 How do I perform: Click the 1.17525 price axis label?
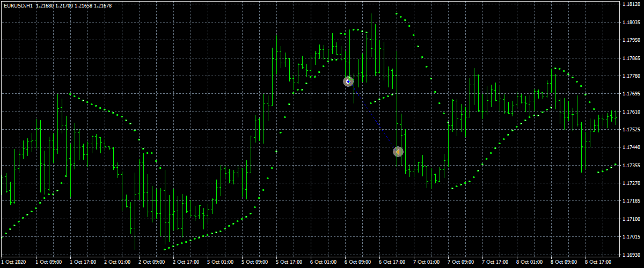pyautogui.click(x=632, y=130)
